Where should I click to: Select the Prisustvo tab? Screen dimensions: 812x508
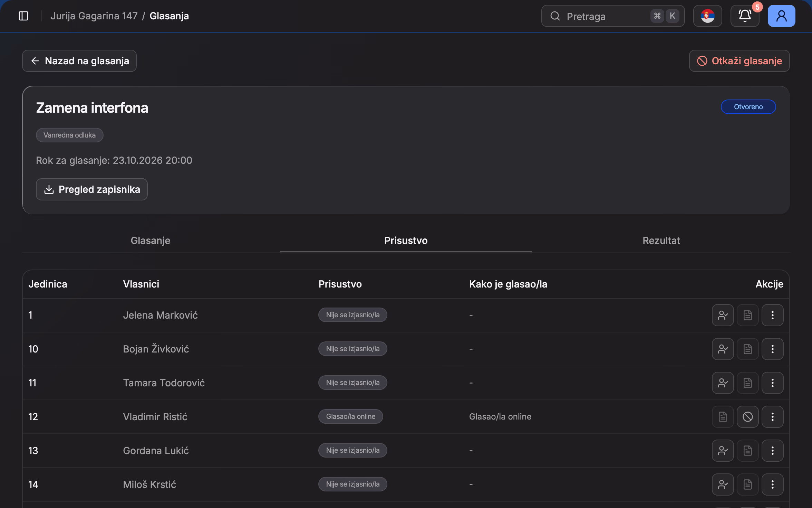(406, 241)
